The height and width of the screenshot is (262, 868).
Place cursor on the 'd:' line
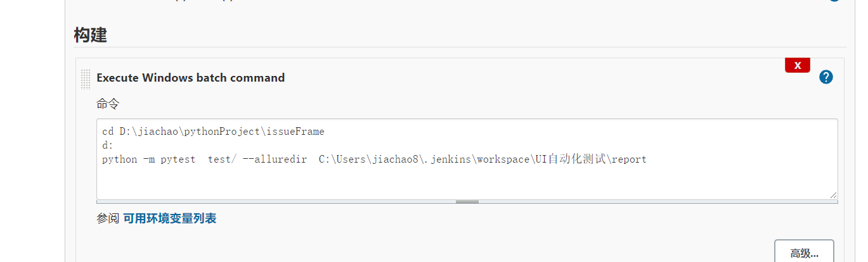(108, 146)
